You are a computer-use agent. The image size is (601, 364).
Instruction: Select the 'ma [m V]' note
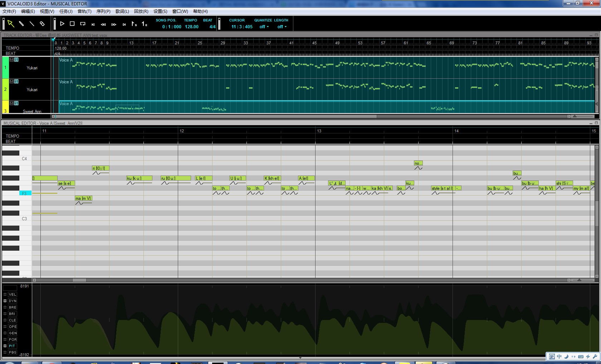(x=83, y=198)
